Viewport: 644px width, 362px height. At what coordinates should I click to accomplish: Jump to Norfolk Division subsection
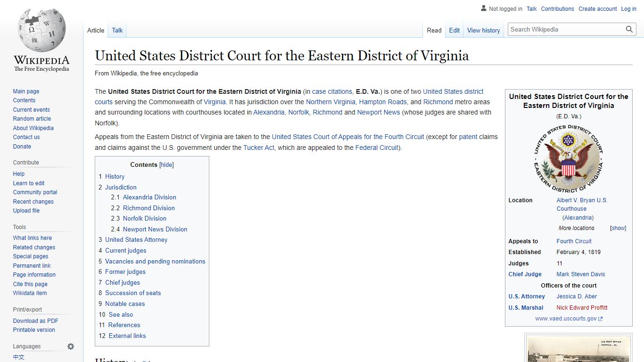pyautogui.click(x=145, y=219)
